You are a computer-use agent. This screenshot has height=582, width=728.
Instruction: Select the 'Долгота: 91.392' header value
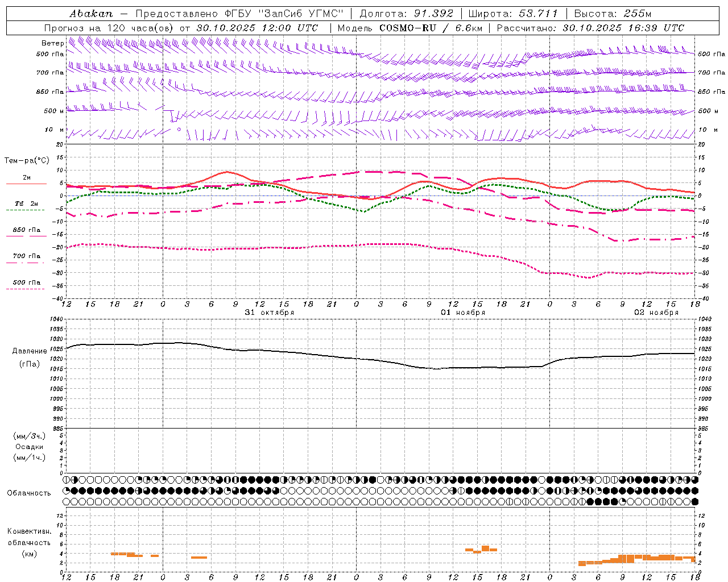point(407,14)
